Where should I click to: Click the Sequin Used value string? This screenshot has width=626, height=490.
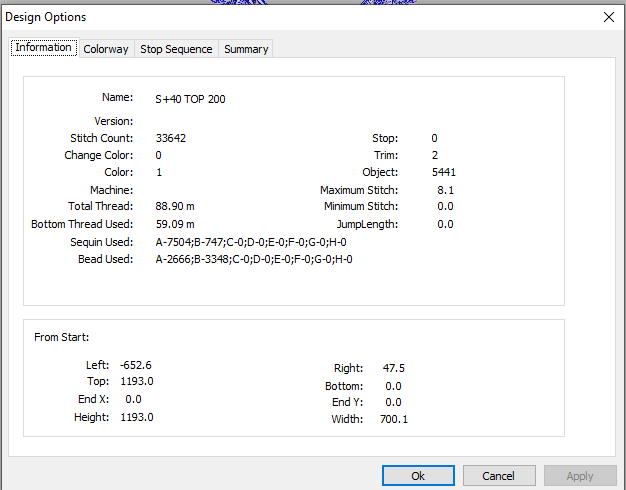251,242
